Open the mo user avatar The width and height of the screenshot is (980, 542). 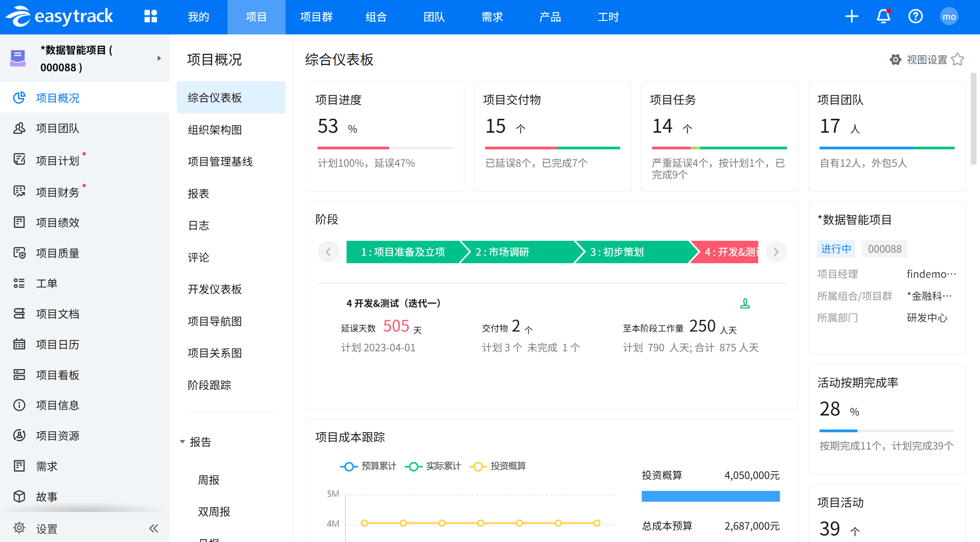949,17
